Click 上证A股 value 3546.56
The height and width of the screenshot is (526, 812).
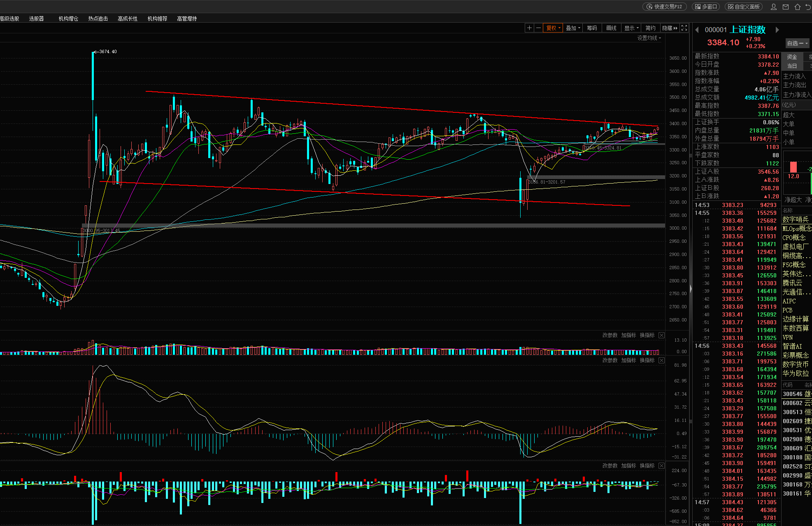click(768, 172)
